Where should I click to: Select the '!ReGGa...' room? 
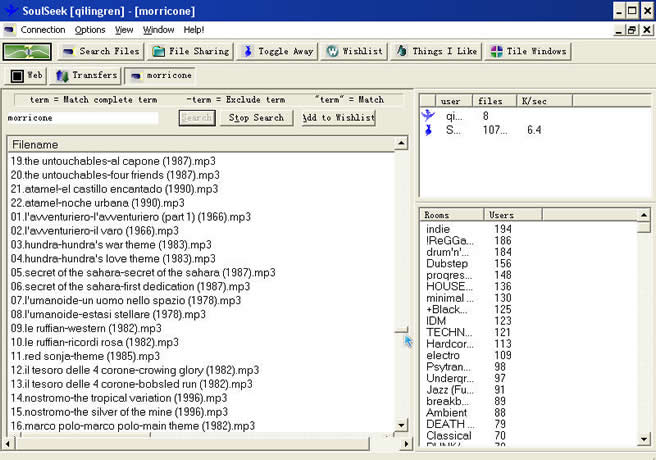tap(450, 240)
